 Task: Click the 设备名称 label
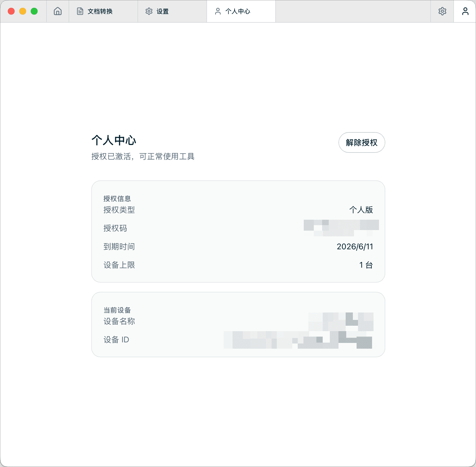(119, 321)
